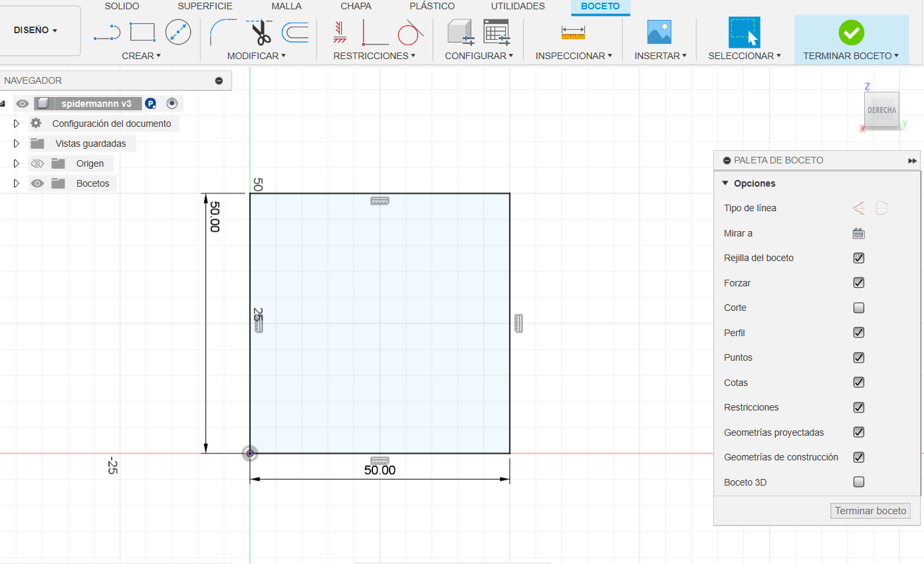
Task: Activate the spidermannn v3 component radio button
Action: click(x=172, y=104)
